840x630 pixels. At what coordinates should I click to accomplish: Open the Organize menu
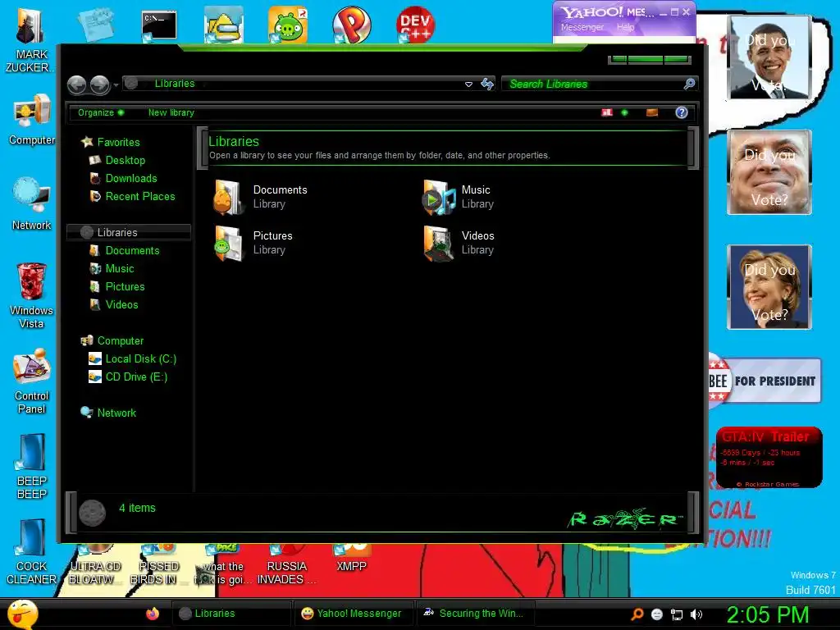[x=100, y=112]
